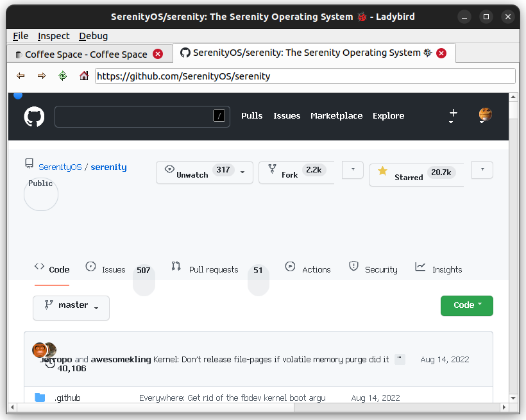Click the Marketplace link in header
This screenshot has width=526, height=420.
point(337,115)
